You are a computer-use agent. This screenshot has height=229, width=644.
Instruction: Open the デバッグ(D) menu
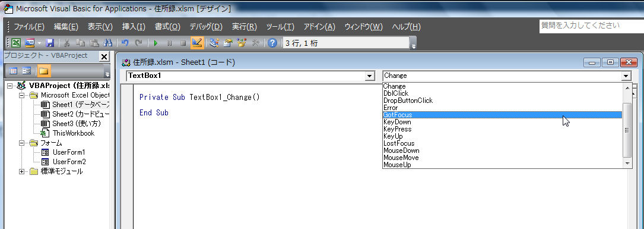tap(206, 27)
